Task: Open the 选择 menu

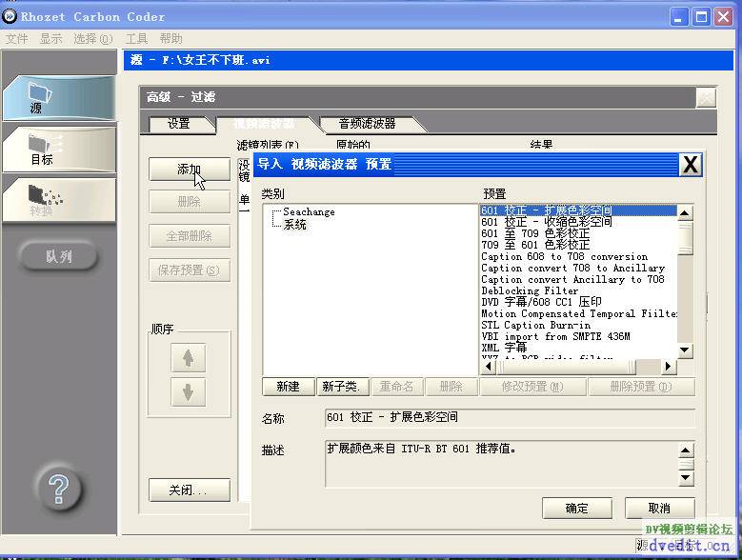Action: tap(92, 39)
